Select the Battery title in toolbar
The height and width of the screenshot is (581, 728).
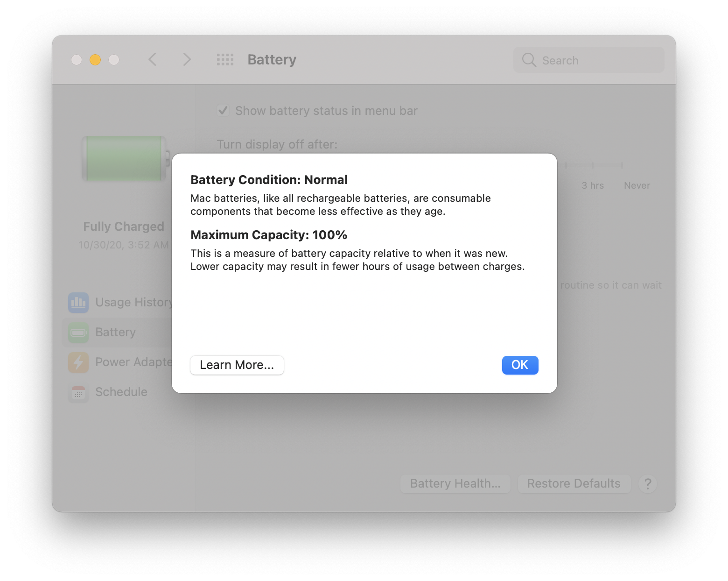(x=272, y=59)
